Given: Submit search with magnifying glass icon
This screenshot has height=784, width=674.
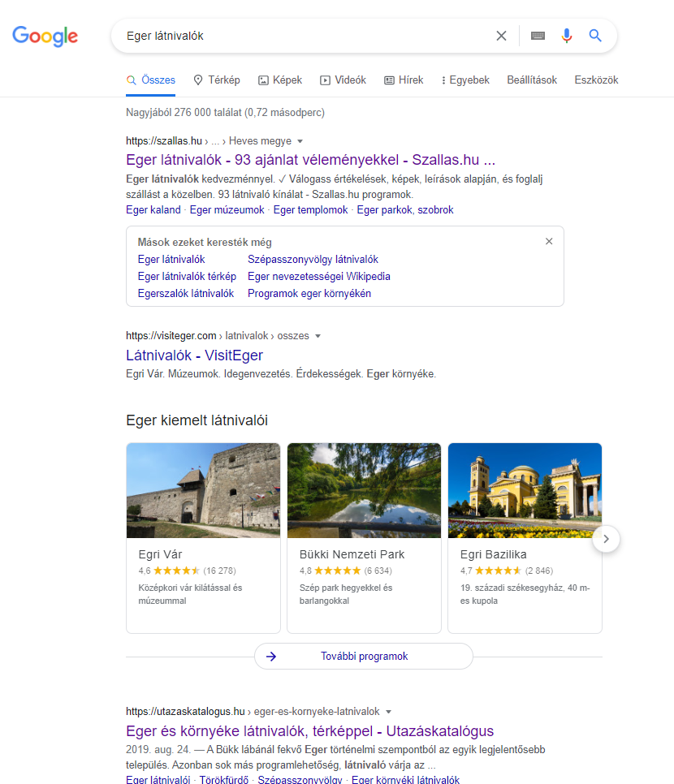Looking at the screenshot, I should (595, 36).
